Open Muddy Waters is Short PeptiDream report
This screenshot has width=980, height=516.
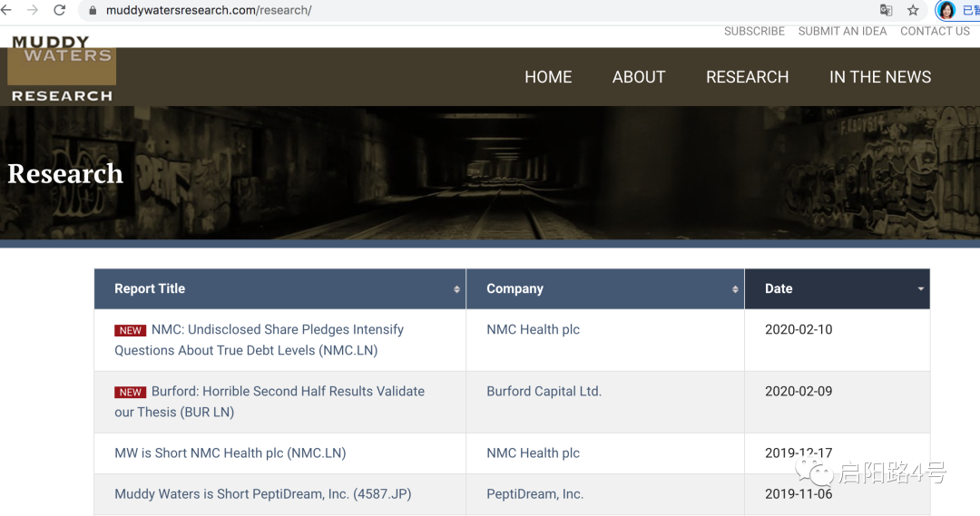(x=262, y=493)
